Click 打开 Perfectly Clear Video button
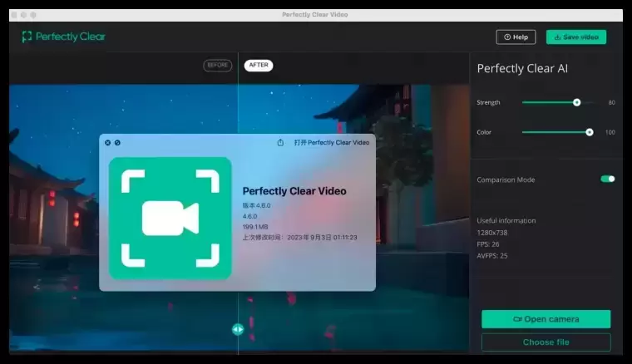This screenshot has height=364, width=632. 332,143
